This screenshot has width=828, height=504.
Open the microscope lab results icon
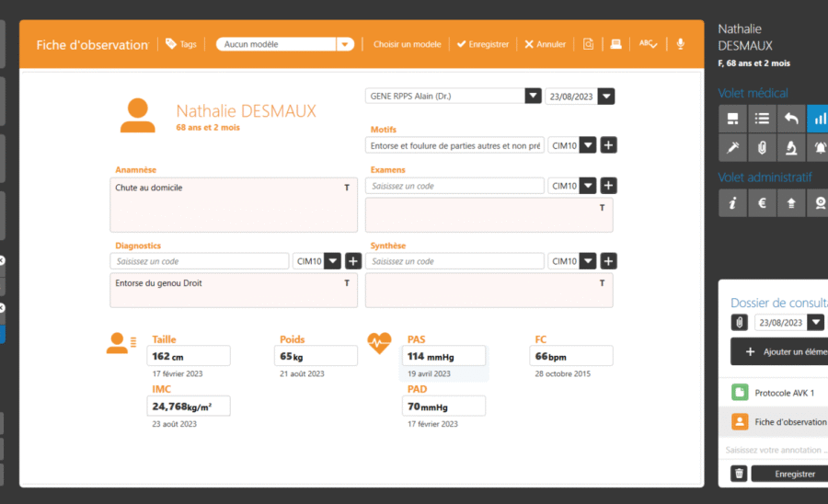click(790, 148)
